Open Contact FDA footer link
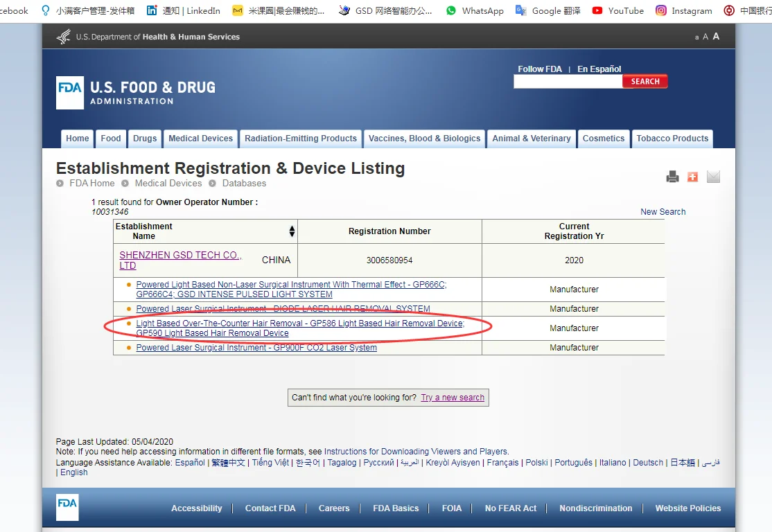The image size is (772, 532). point(270,508)
